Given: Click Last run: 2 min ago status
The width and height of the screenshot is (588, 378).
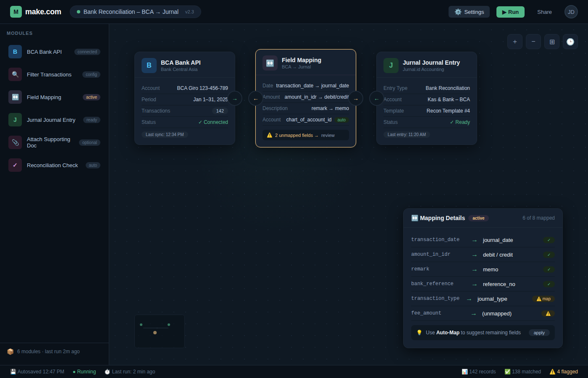Looking at the screenshot, I should (x=130, y=372).
